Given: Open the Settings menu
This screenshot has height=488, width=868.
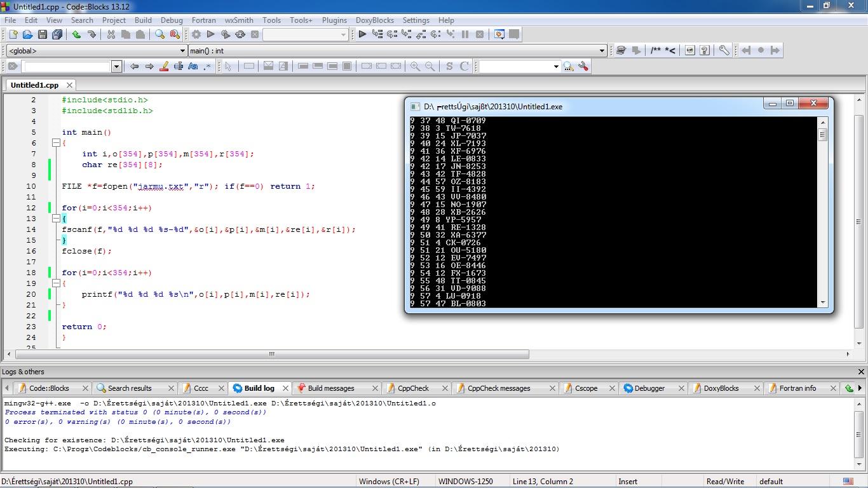Looking at the screenshot, I should click(416, 20).
